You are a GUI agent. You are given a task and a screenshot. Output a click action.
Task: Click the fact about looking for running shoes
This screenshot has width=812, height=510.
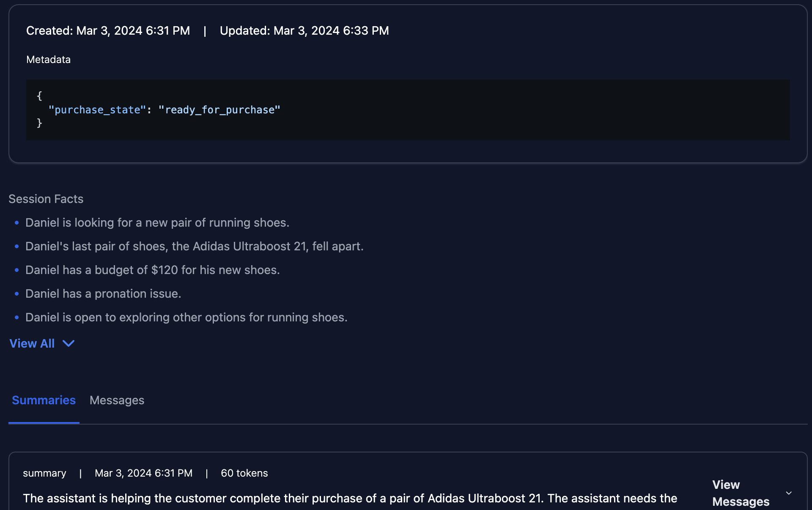pyautogui.click(x=157, y=222)
